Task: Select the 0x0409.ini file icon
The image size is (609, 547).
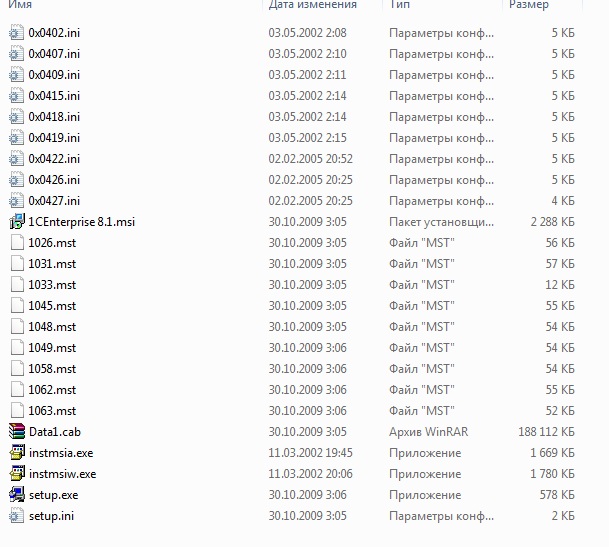Action: pyautogui.click(x=16, y=75)
